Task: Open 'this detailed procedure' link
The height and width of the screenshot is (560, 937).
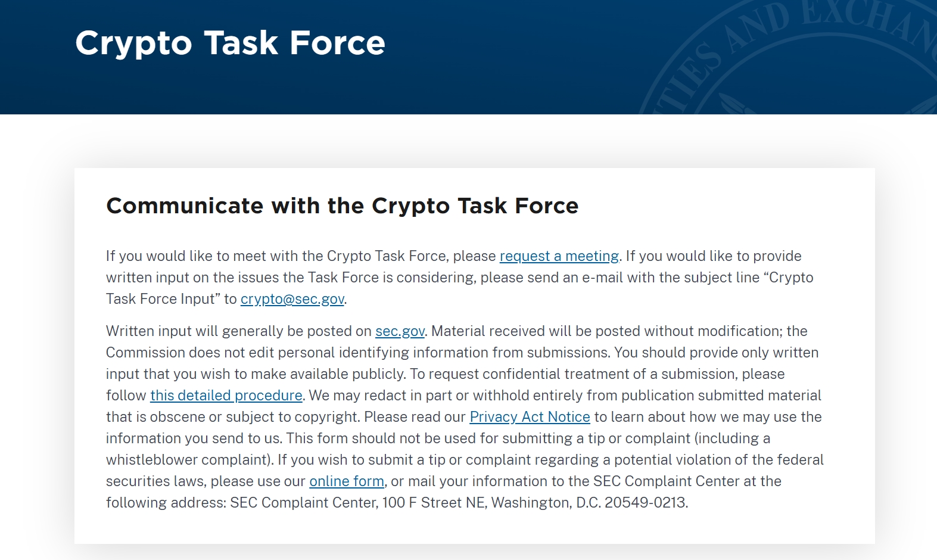Action: 226,396
